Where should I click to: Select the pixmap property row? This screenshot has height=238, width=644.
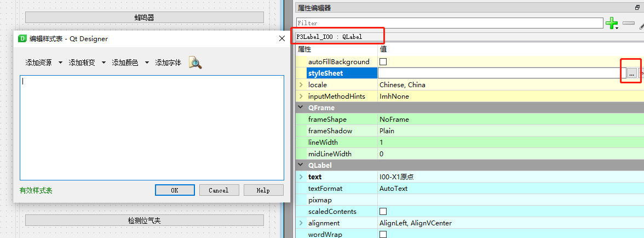coord(469,200)
